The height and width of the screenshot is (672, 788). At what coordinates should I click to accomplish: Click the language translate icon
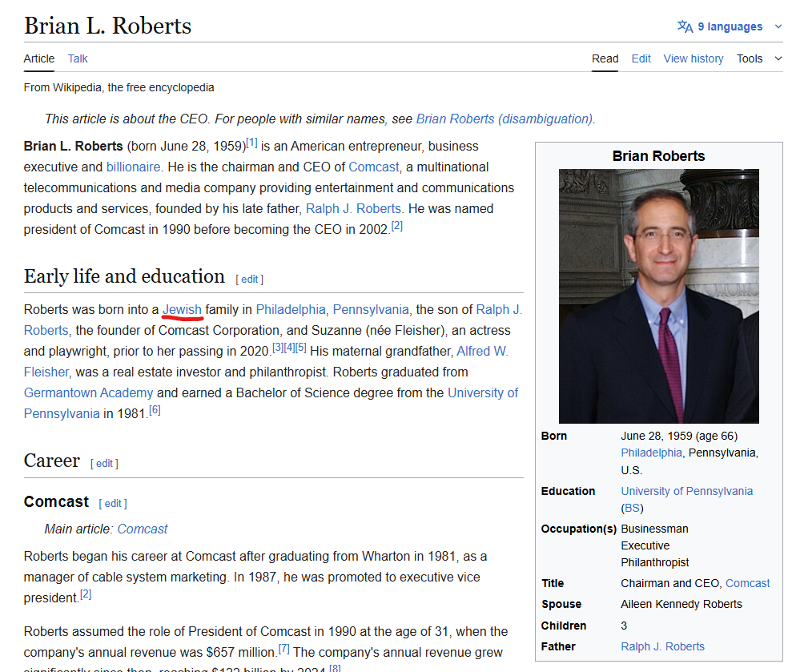click(x=685, y=26)
